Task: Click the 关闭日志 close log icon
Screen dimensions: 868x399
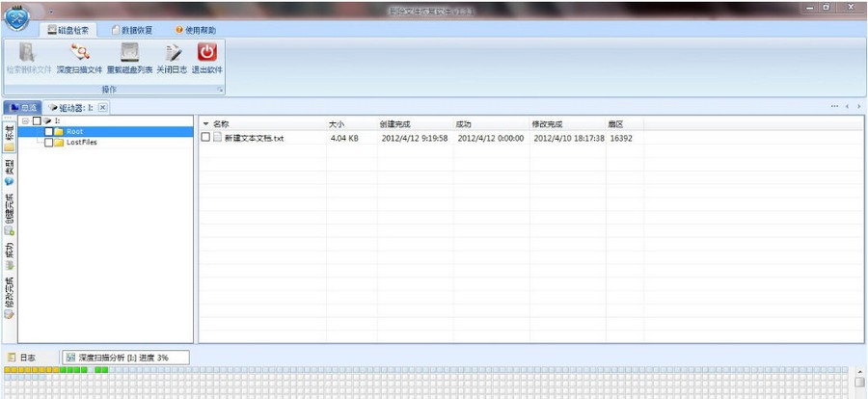Action: 173,53
